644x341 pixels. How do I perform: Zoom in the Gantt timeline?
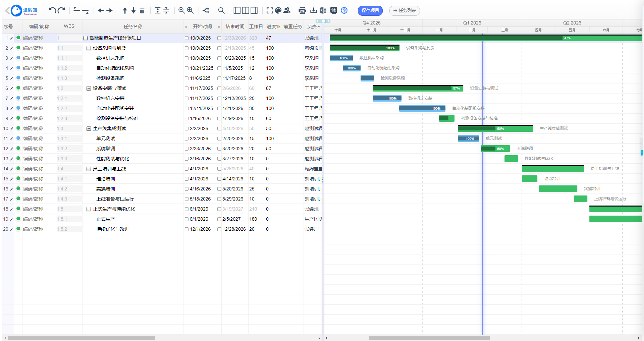[x=190, y=10]
